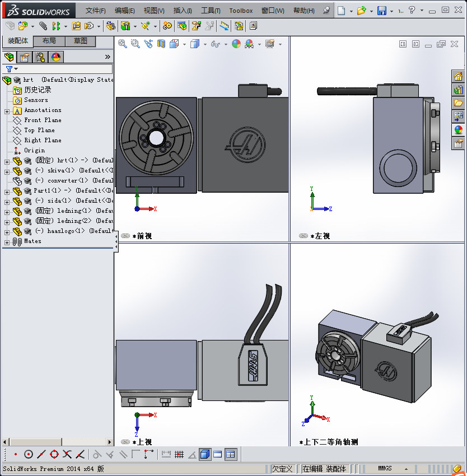The image size is (467, 476).
Task: Toggle link views icon for 左视 view
Action: point(303,236)
